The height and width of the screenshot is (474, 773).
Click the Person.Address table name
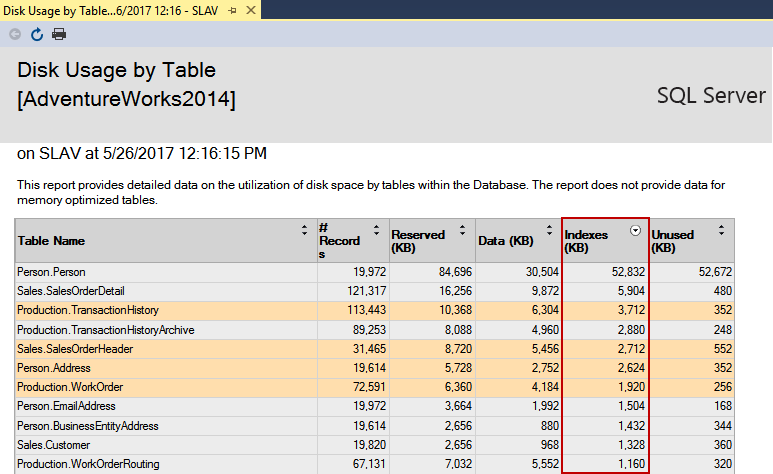pos(54,368)
